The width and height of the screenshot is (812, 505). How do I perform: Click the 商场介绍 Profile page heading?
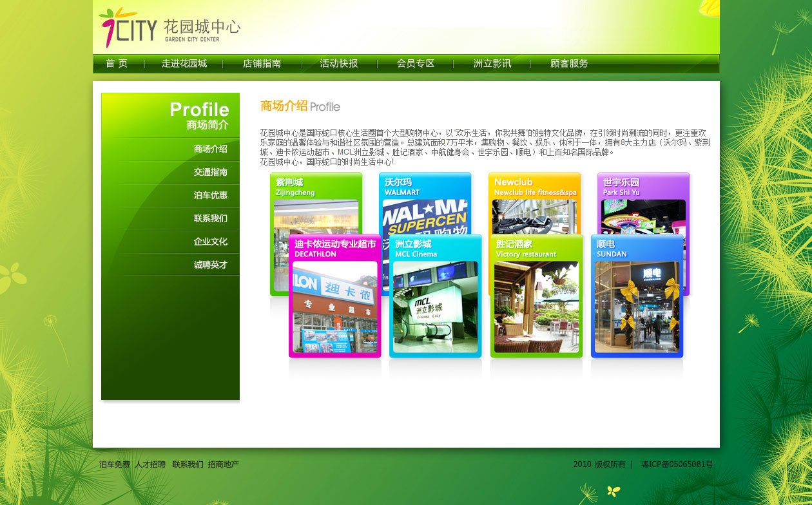300,106
